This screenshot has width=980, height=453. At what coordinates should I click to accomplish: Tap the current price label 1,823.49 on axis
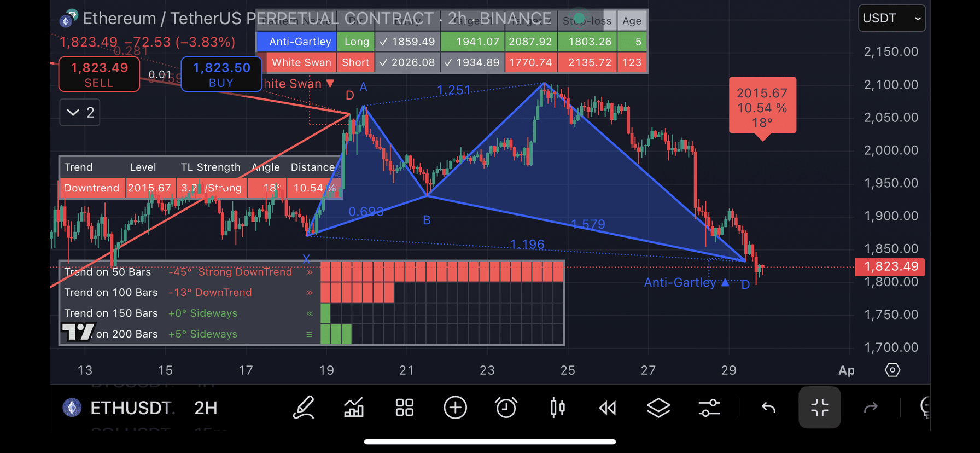[x=890, y=267]
